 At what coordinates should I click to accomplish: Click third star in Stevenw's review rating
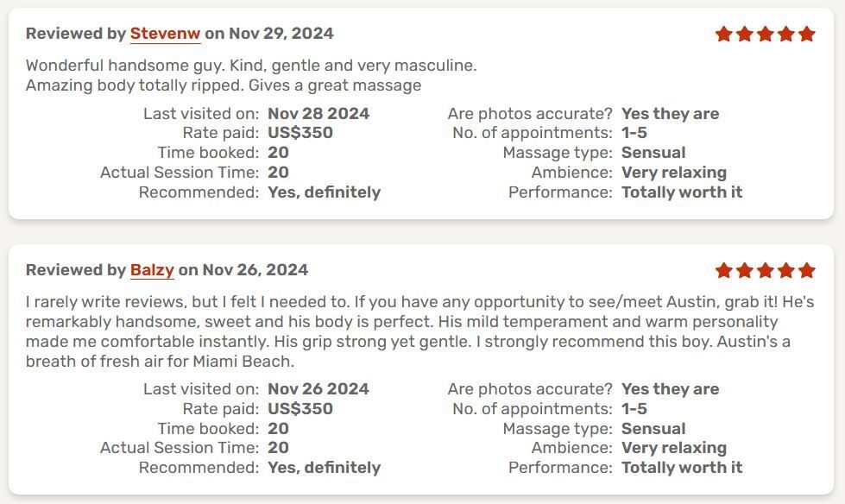[x=766, y=34]
